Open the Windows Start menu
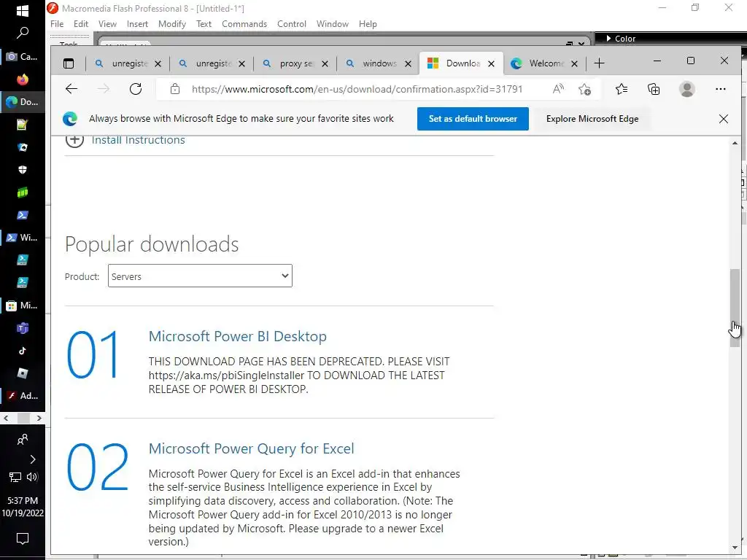Viewport: 747px width, 560px height. point(23,10)
